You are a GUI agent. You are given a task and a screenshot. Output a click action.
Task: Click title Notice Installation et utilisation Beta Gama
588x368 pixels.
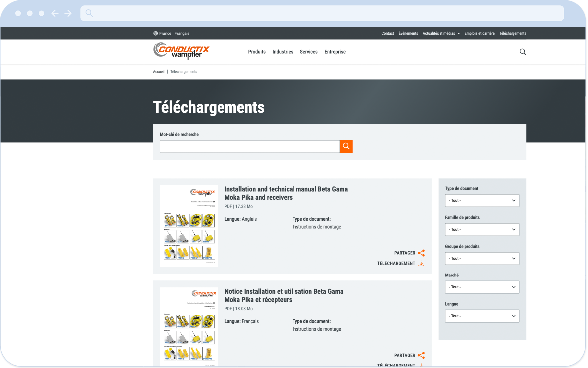pos(284,295)
